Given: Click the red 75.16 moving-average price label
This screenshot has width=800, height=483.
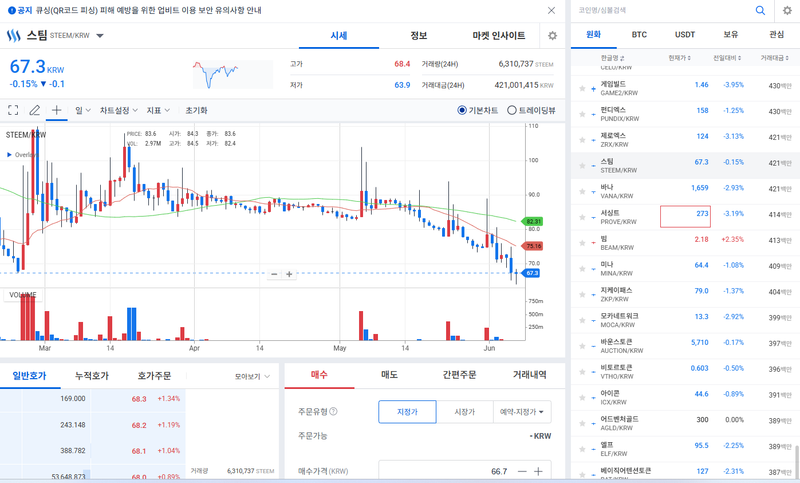Looking at the screenshot, I should coord(532,246).
